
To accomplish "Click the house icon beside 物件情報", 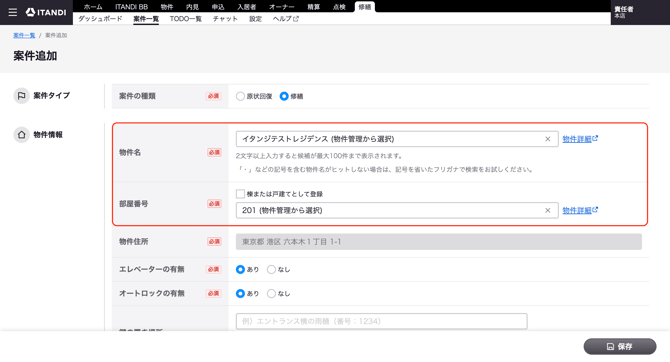I will pyautogui.click(x=21, y=135).
